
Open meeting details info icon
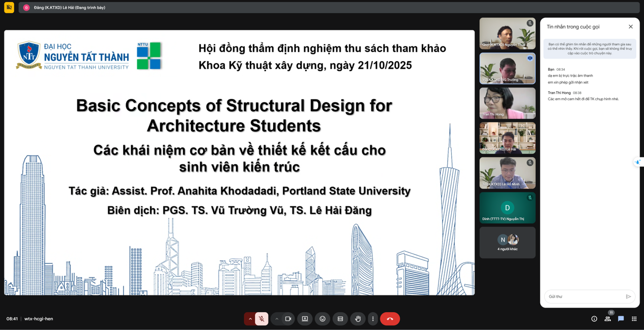(x=594, y=319)
